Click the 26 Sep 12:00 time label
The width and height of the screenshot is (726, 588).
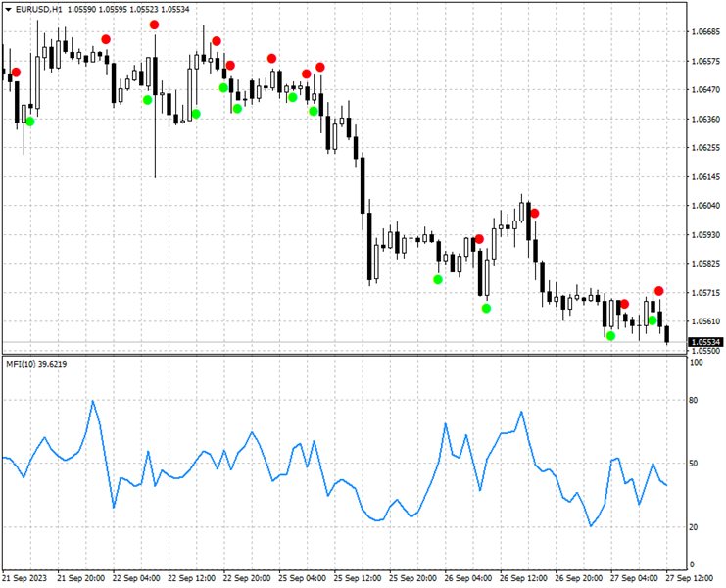[x=523, y=579]
